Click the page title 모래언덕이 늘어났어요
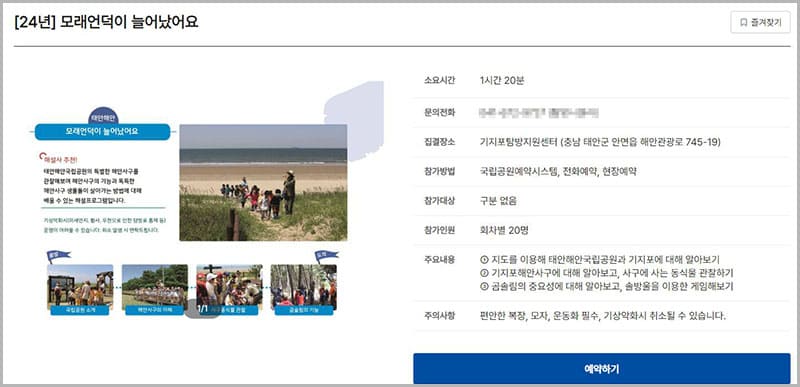The width and height of the screenshot is (800, 387). pos(106,22)
